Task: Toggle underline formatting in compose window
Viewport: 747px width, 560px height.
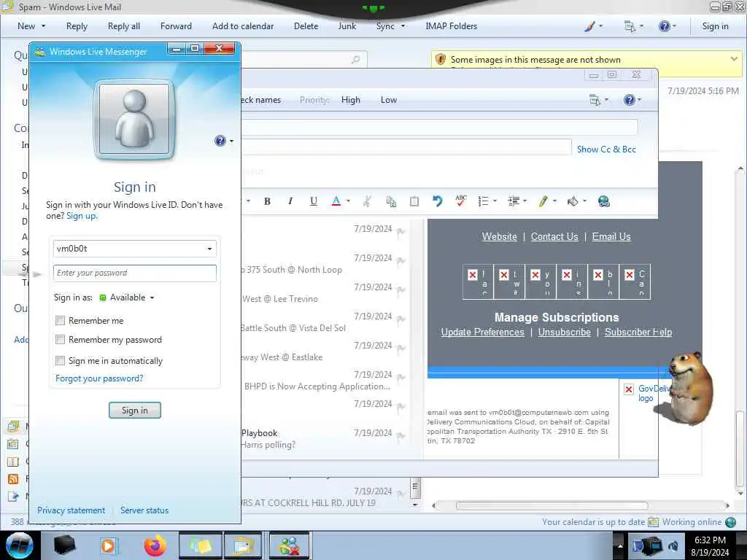Action: (313, 201)
